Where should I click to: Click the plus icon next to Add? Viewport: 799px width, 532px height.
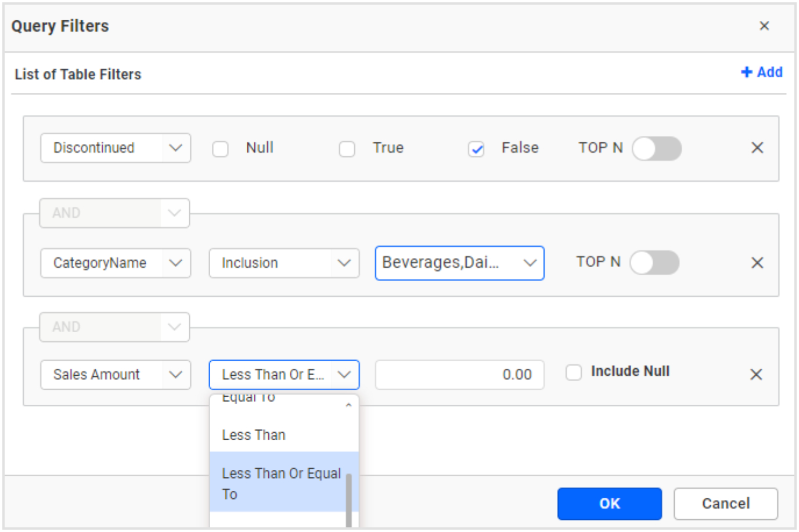click(746, 72)
